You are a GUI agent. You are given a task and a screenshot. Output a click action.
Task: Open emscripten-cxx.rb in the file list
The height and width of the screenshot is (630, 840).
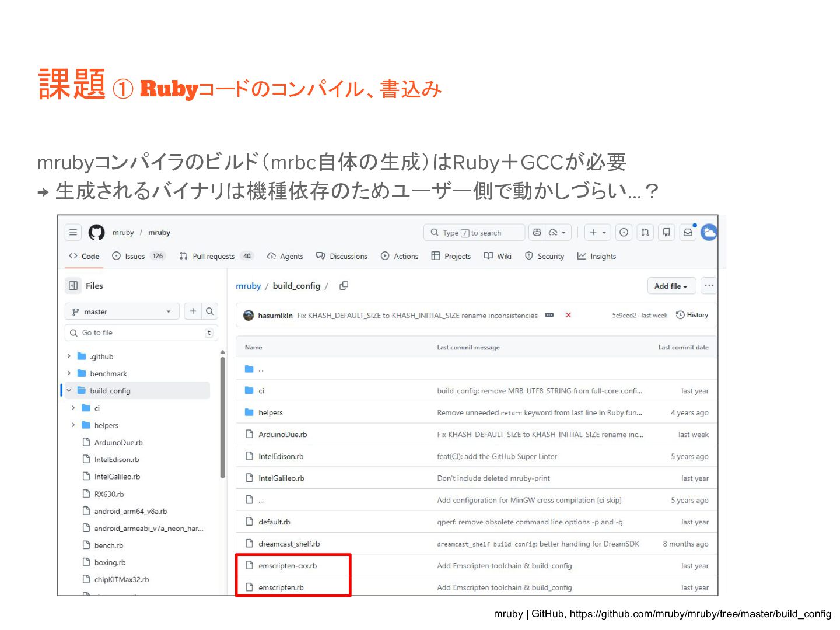288,566
